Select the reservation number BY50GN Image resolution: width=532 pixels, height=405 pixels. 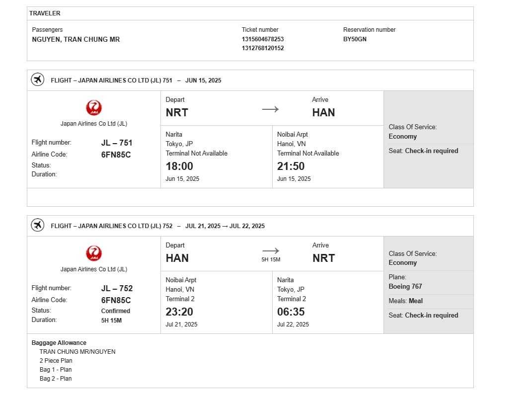point(355,39)
